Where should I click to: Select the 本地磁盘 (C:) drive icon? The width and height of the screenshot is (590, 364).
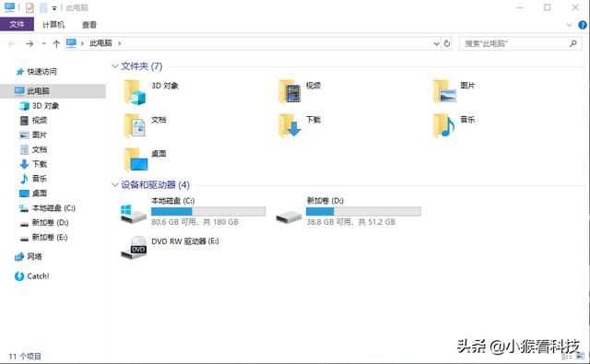coord(133,214)
